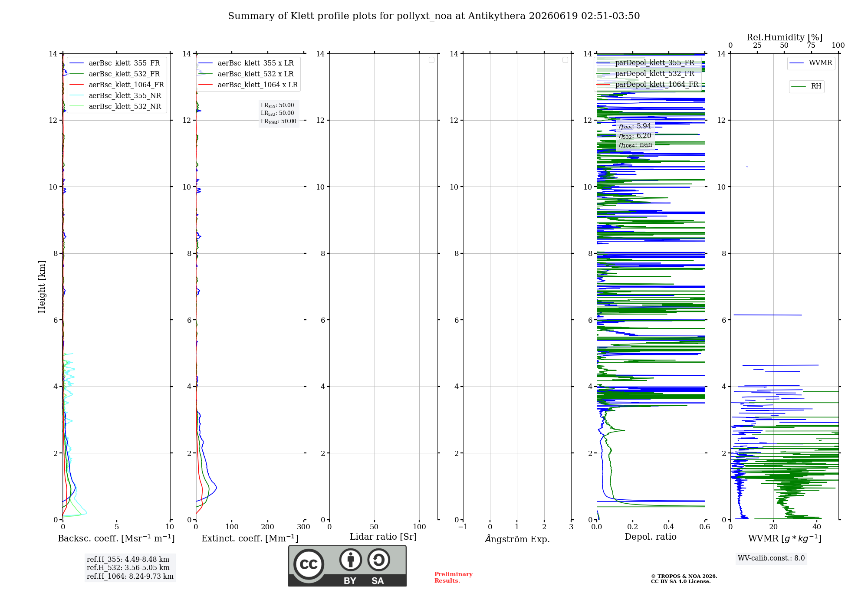Click the ref.H_355 reference height text box

tap(130, 568)
